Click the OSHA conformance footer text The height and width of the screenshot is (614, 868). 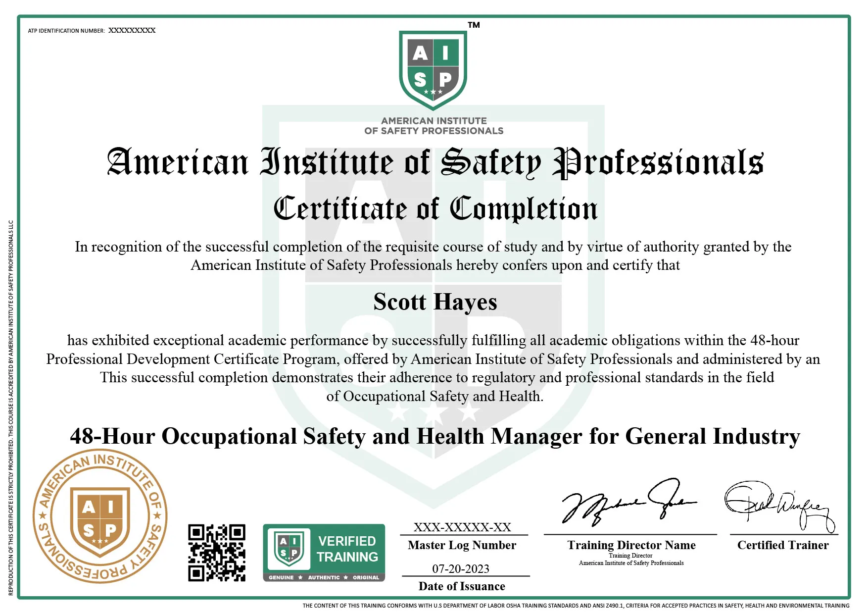tap(576, 606)
